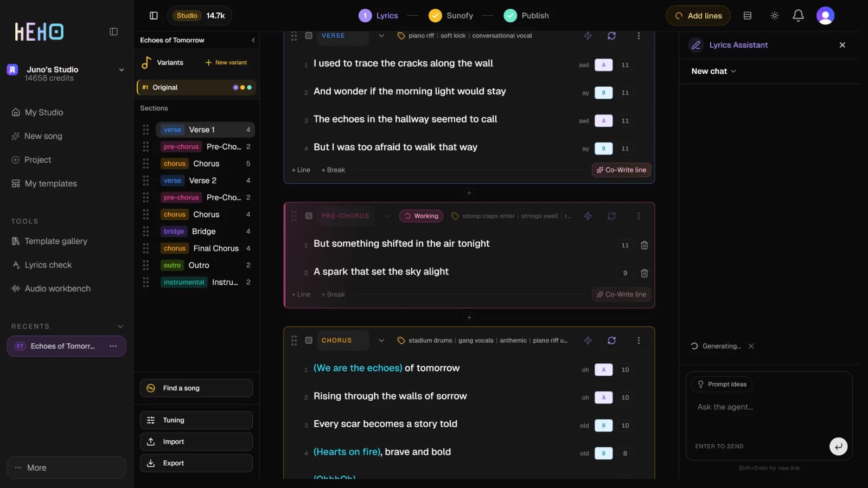The width and height of the screenshot is (868, 488).
Task: Toggle rhyme badge B on 'morning light would stay' line
Action: pos(603,93)
